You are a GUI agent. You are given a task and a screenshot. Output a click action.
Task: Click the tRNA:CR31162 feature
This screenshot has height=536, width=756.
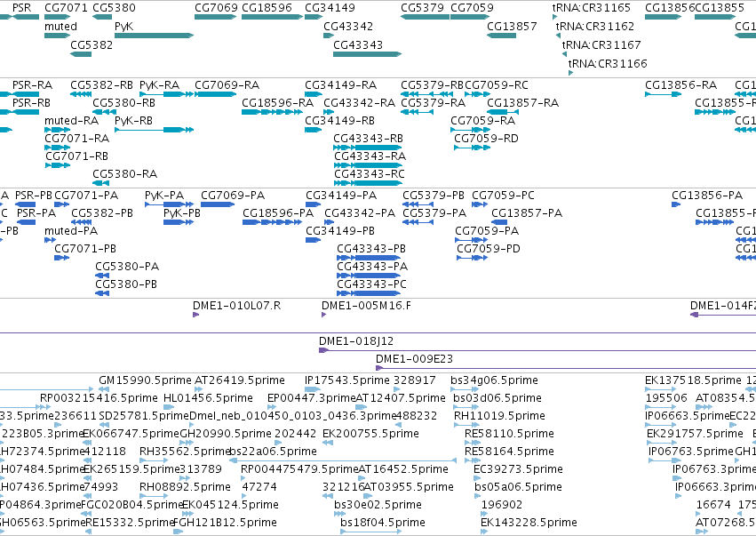(x=558, y=36)
